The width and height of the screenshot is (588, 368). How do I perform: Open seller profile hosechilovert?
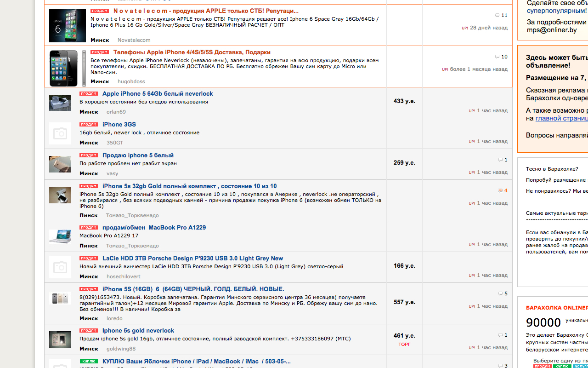pyautogui.click(x=123, y=276)
